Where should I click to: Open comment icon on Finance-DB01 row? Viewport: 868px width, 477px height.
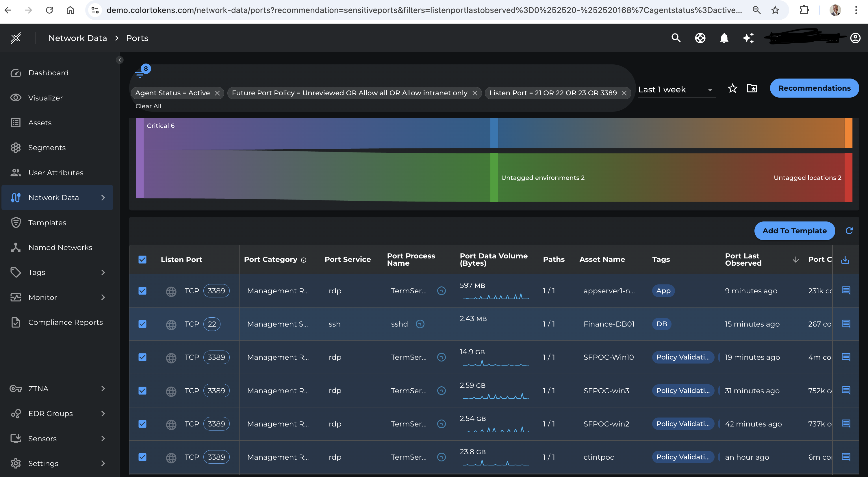[846, 324]
